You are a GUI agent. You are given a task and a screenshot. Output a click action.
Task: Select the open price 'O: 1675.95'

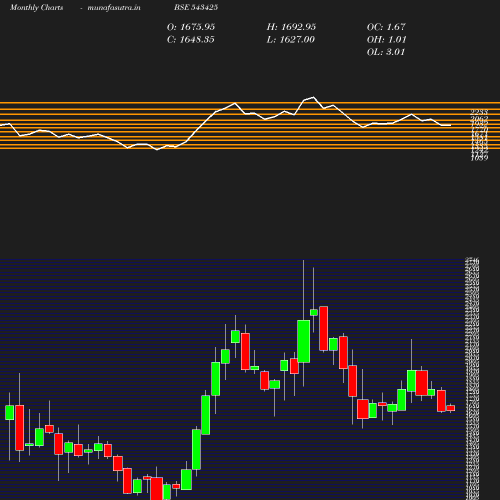(x=191, y=27)
